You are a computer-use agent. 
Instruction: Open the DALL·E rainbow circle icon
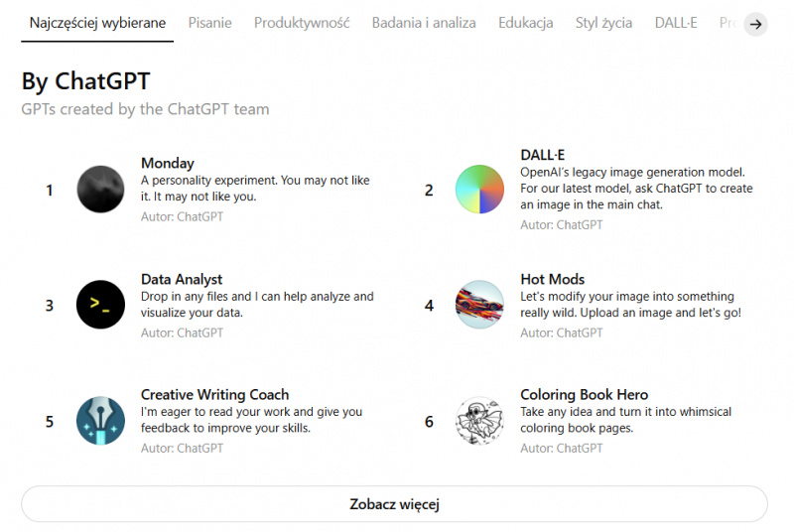point(479,189)
